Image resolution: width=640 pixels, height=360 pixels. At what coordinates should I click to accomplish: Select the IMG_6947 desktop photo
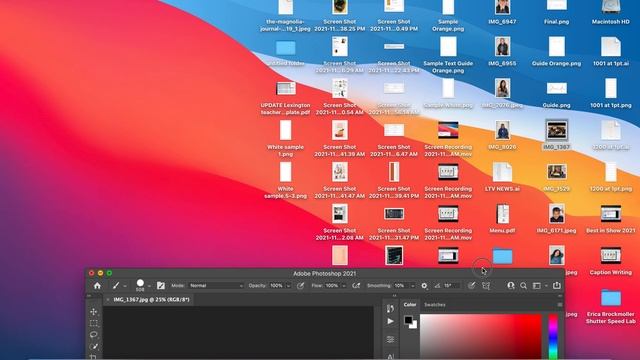pyautogui.click(x=502, y=13)
